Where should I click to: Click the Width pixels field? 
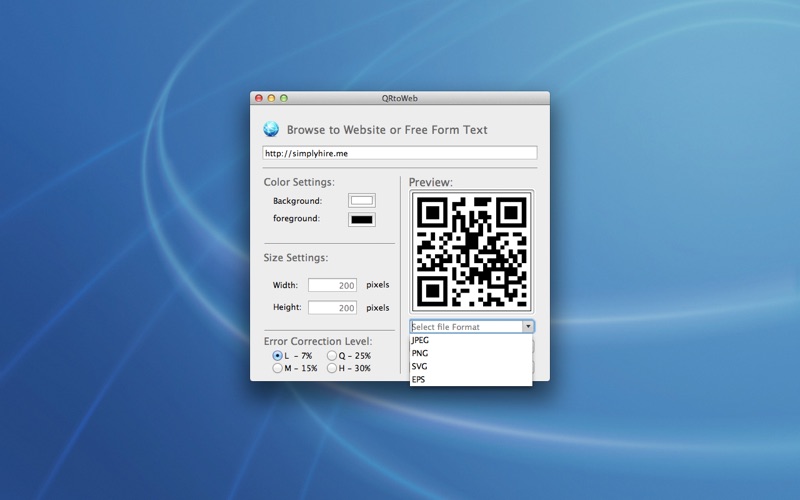pos(332,285)
